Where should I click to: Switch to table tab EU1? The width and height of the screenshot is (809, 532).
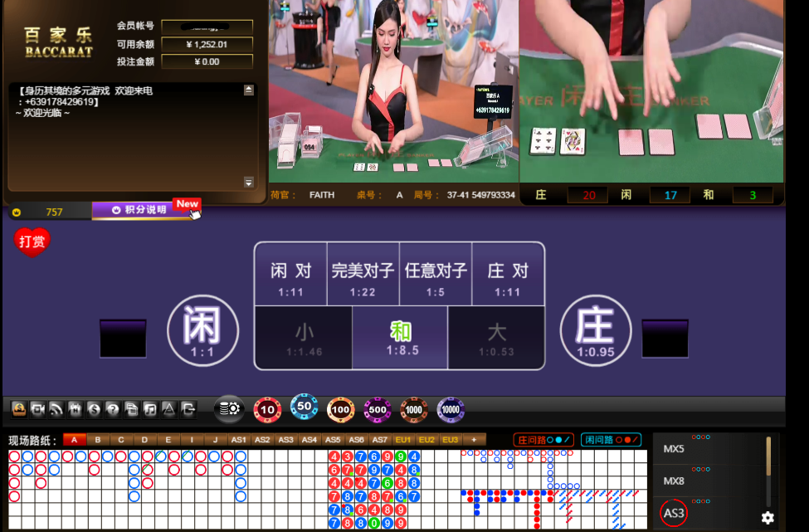pos(403,440)
